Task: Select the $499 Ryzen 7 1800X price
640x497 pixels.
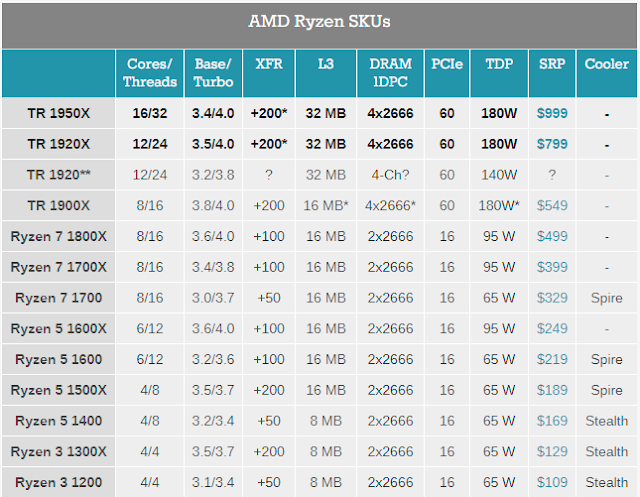Action: pyautogui.click(x=551, y=237)
